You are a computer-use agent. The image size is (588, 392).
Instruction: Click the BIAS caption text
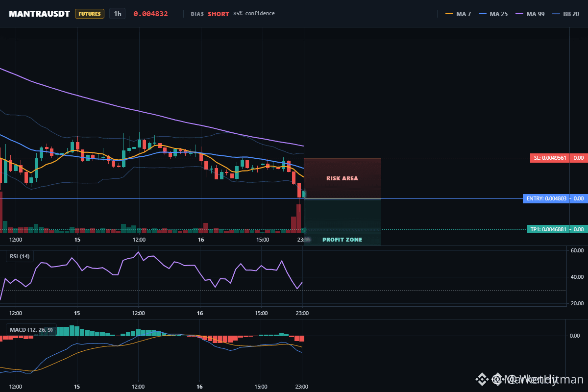[197, 14]
